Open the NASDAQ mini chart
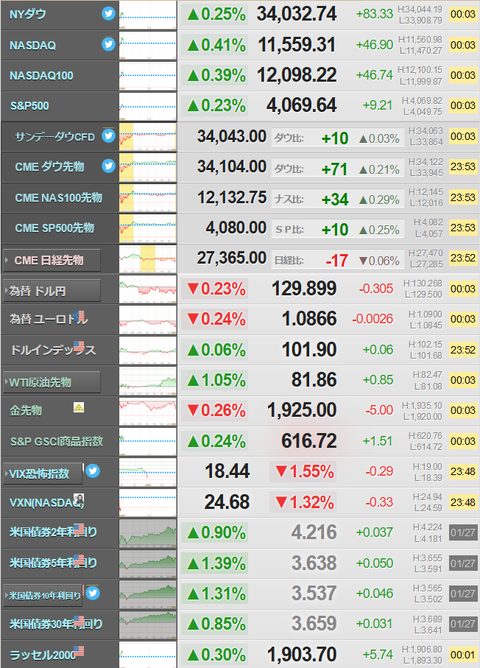 point(147,45)
